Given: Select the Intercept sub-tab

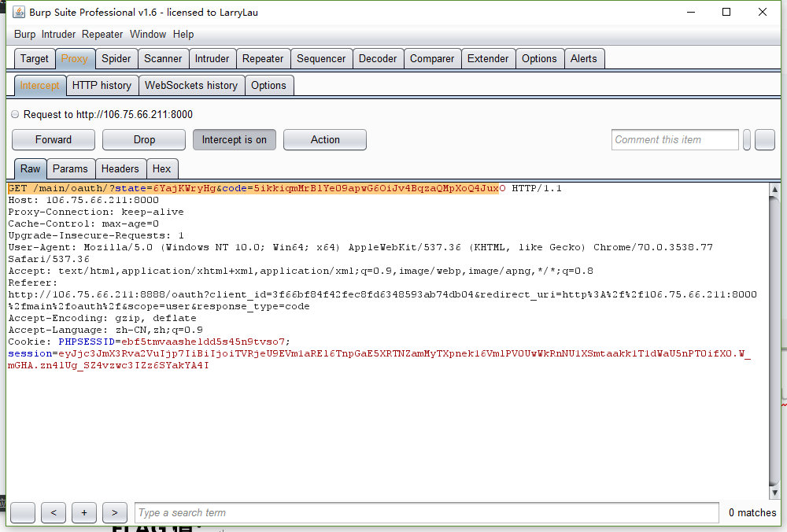Looking at the screenshot, I should click(x=39, y=85).
